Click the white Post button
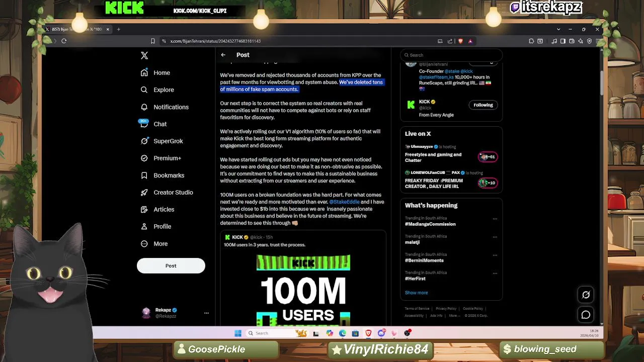Image resolution: width=644 pixels, height=362 pixels. point(171,266)
